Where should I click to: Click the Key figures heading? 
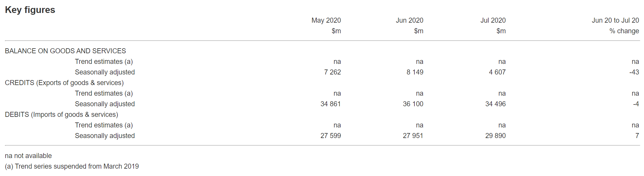pos(30,10)
